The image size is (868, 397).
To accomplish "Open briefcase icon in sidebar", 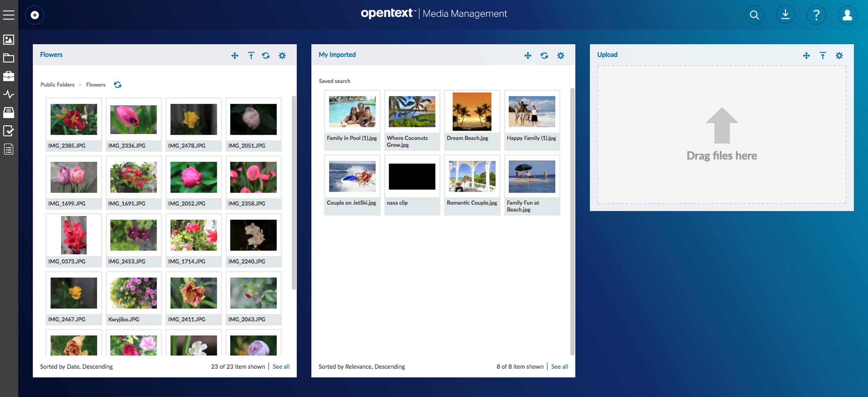I will point(9,76).
